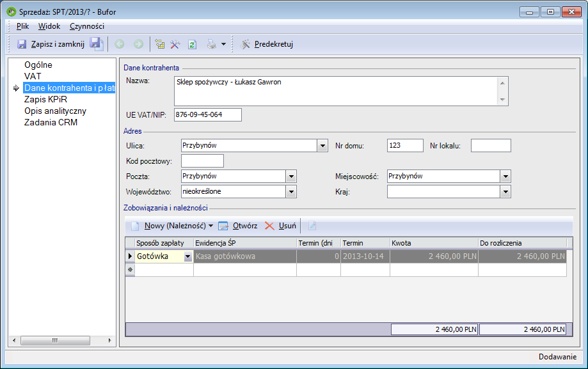Click the Kod pocztowy field
The image size is (588, 369).
coord(202,161)
